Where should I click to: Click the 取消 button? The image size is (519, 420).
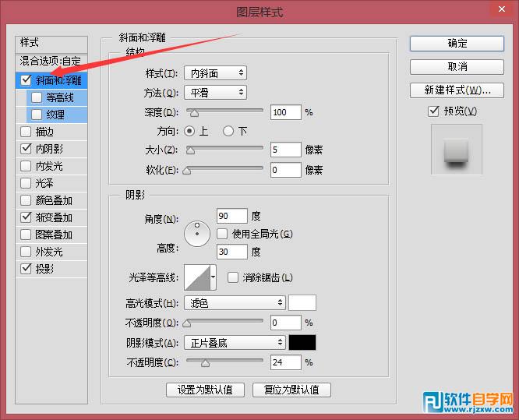(x=457, y=67)
